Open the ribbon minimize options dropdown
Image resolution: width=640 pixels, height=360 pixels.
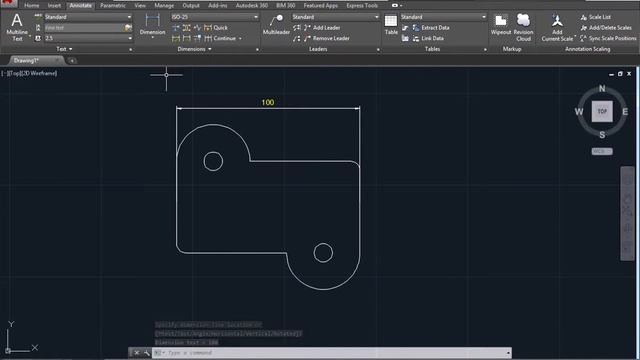(401, 6)
